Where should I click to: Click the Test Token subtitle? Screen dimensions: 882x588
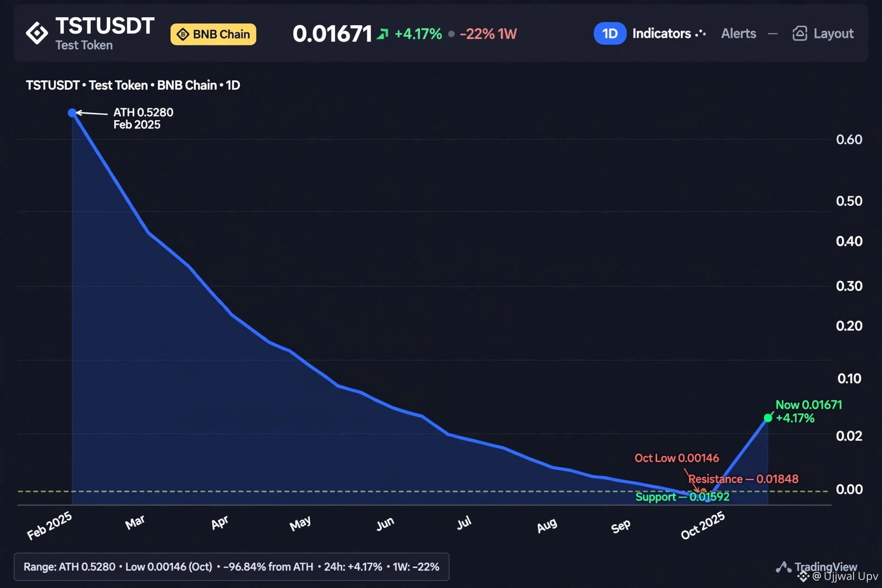[x=84, y=45]
